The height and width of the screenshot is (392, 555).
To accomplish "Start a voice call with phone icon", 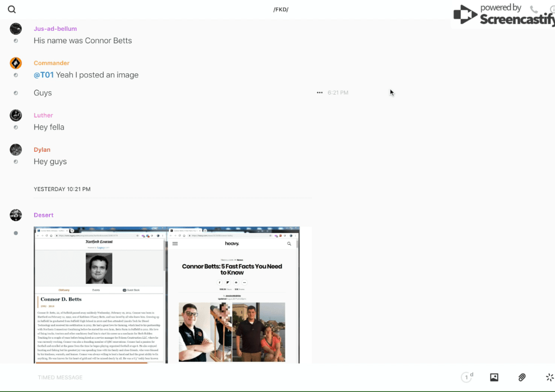I will (x=534, y=10).
